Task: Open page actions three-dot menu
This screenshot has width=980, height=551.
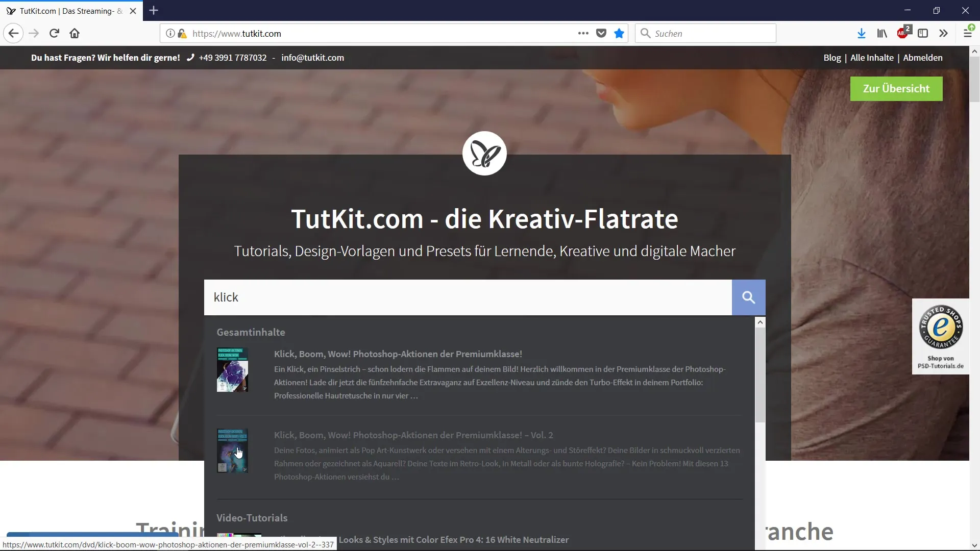Action: pos(583,34)
